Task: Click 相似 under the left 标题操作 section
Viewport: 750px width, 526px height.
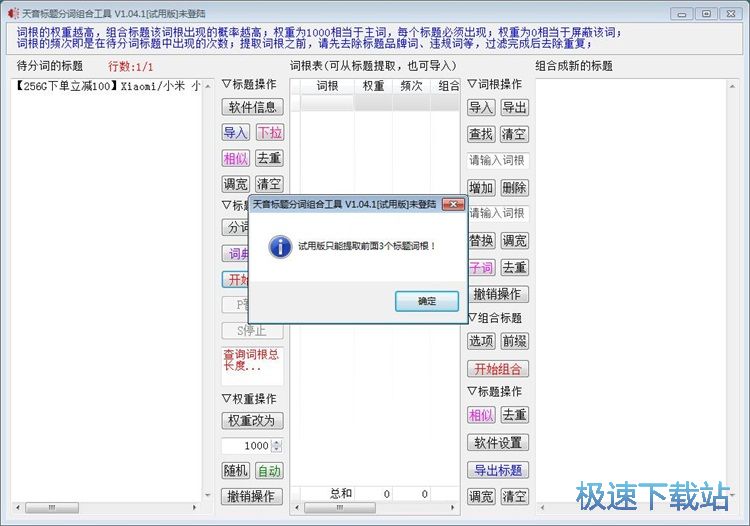Action: [x=235, y=158]
